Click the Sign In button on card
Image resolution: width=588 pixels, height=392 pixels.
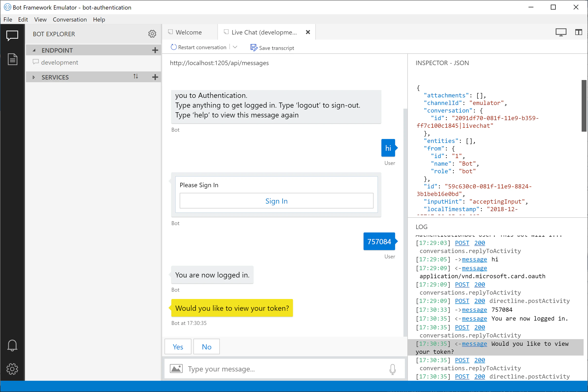point(276,201)
